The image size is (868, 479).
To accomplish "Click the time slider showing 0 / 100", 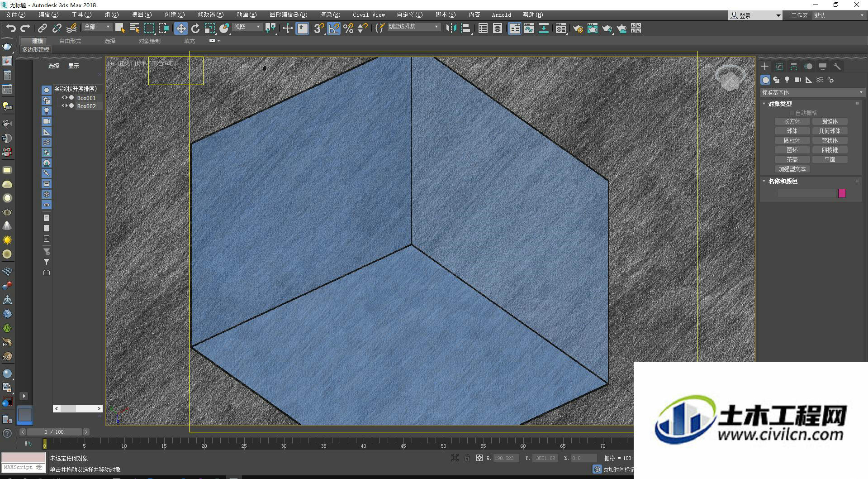I will [x=54, y=432].
